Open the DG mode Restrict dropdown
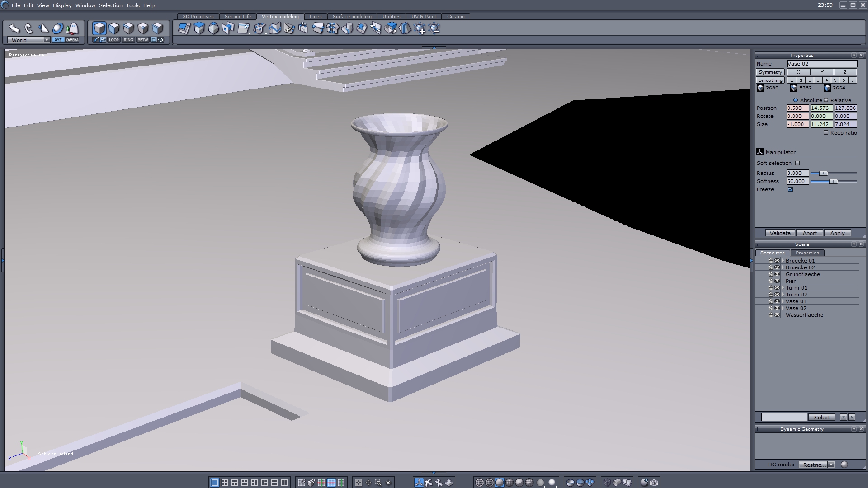868x488 pixels. [831, 465]
